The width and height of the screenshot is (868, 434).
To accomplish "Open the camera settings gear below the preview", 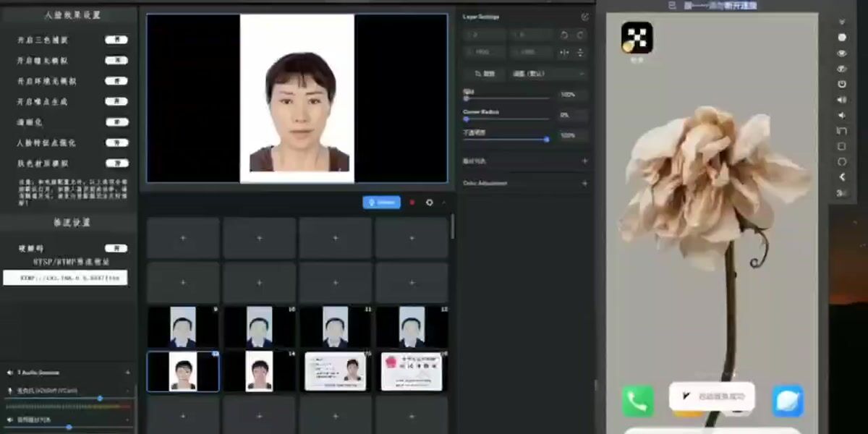I will (430, 203).
